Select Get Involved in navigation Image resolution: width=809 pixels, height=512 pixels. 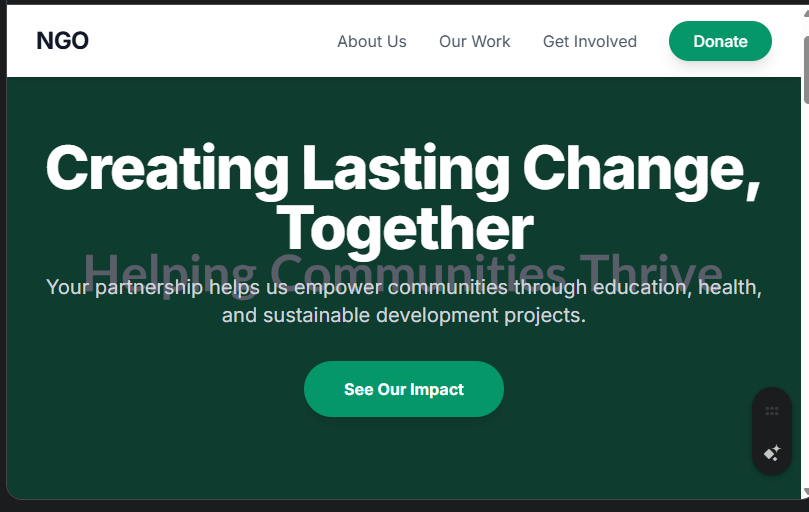(x=589, y=41)
